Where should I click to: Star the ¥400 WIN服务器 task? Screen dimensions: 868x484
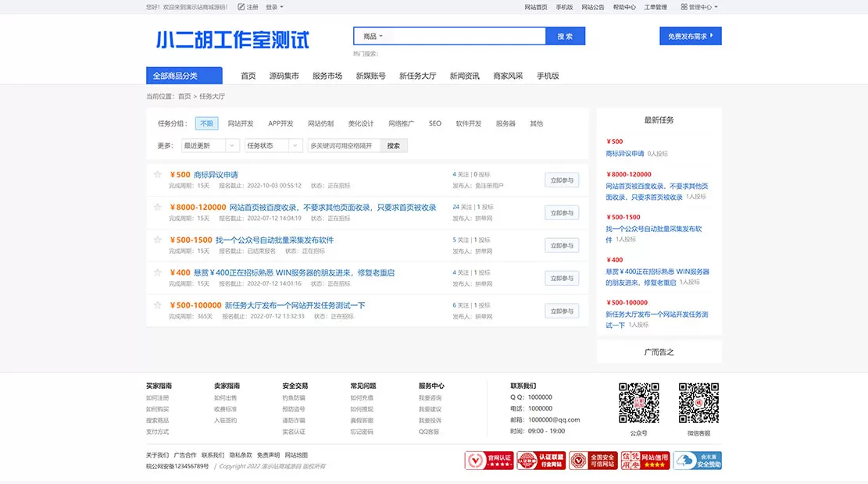[x=158, y=272]
